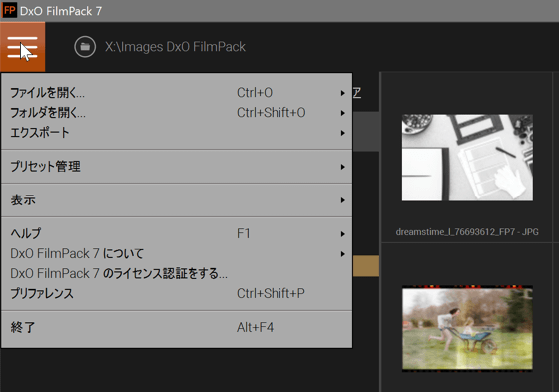Expand the フォルダを開く submenu arrow
559x392 pixels.
click(343, 113)
